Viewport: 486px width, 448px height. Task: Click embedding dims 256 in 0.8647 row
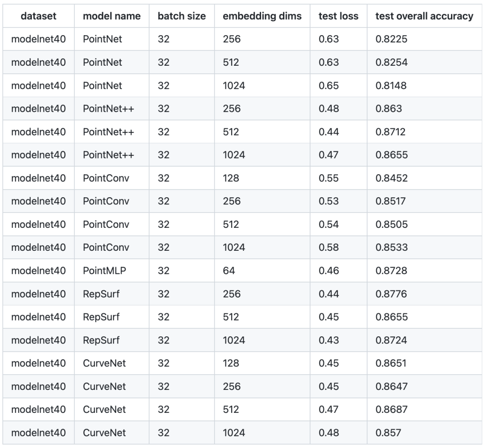click(232, 386)
